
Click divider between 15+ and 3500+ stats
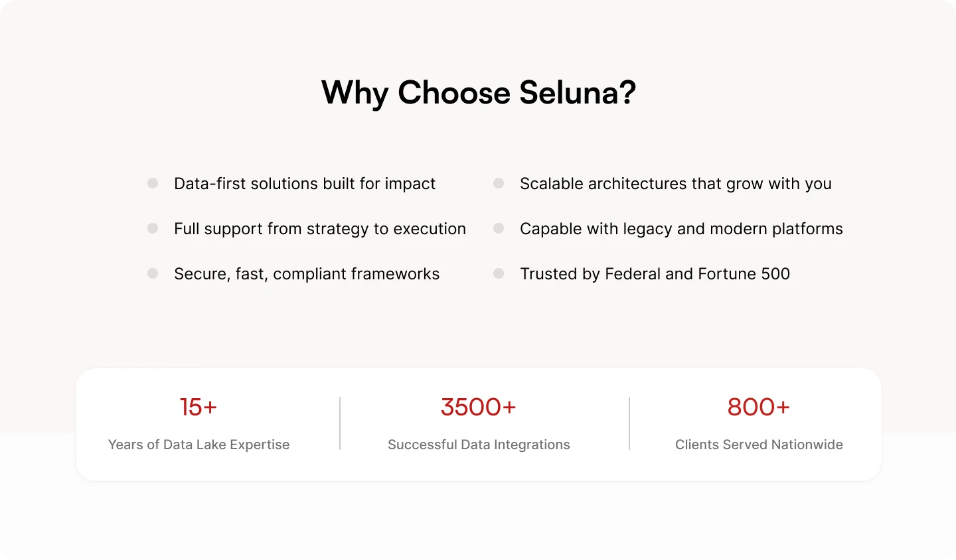340,423
